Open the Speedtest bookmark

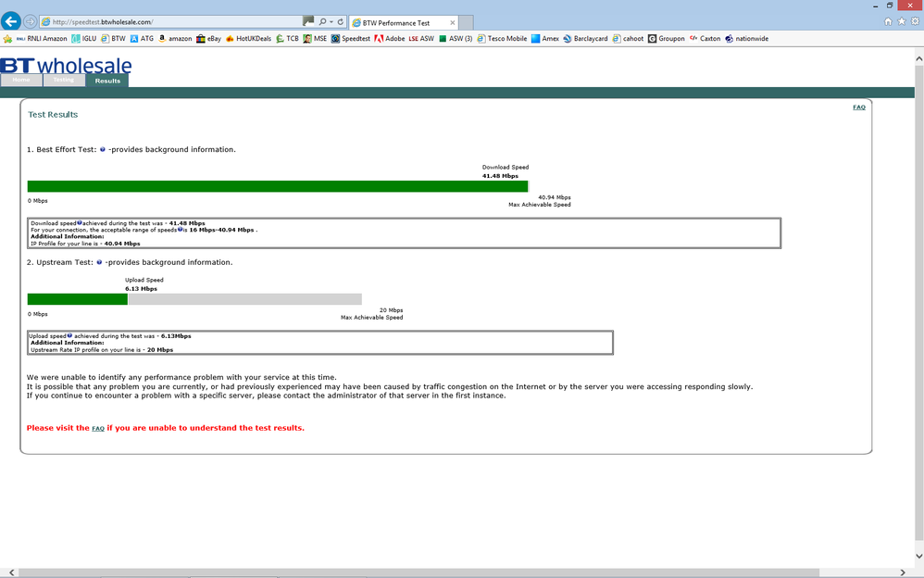(351, 39)
